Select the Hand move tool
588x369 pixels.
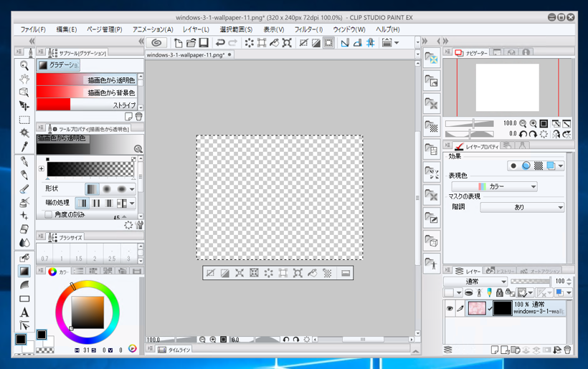click(x=24, y=79)
